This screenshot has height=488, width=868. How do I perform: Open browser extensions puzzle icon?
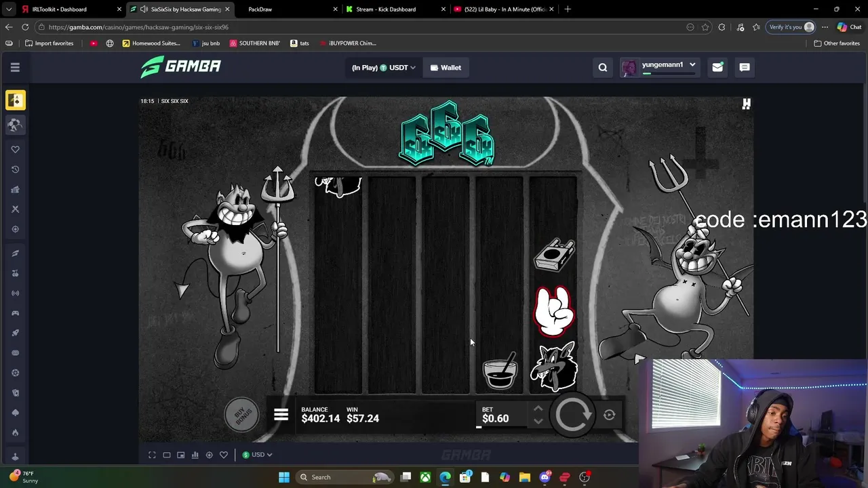pos(722,27)
